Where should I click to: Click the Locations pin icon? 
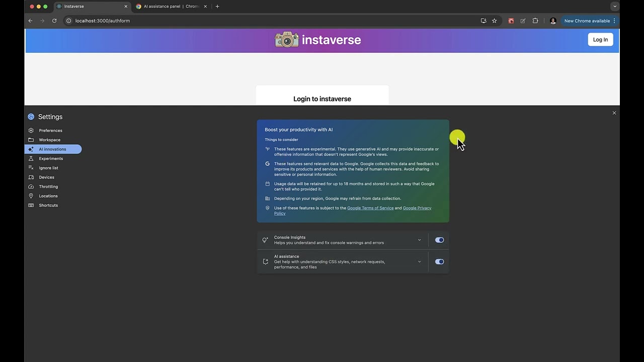(31, 196)
